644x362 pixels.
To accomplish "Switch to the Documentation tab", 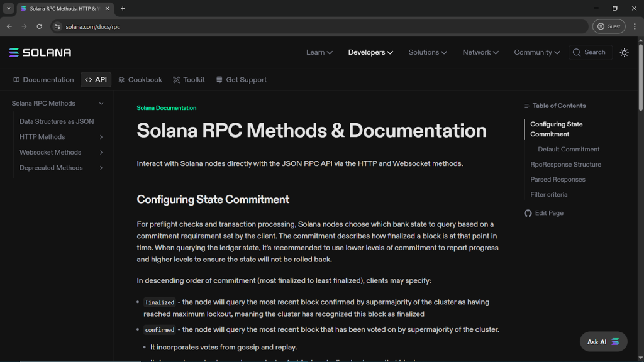I will [x=43, y=80].
